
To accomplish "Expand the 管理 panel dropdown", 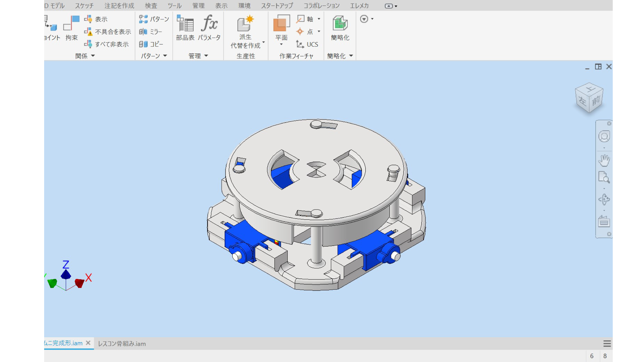I will tap(206, 56).
